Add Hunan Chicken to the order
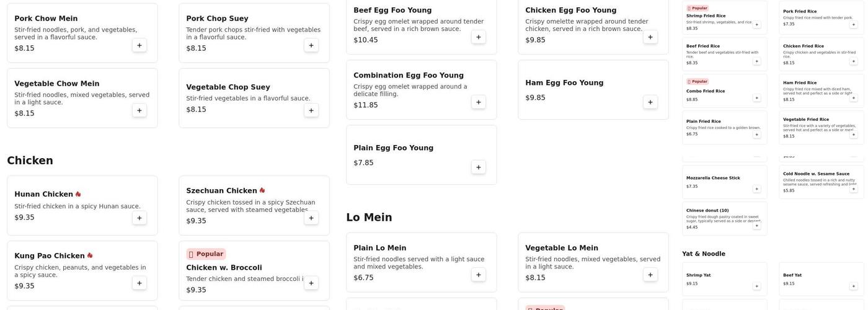This screenshot has height=310, width=868. point(139,218)
